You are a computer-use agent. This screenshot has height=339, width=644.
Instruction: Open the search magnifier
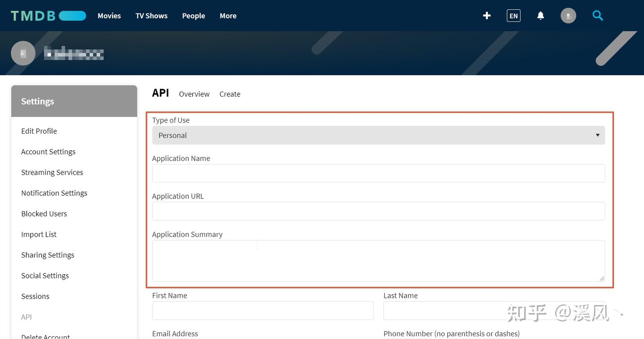pos(598,16)
